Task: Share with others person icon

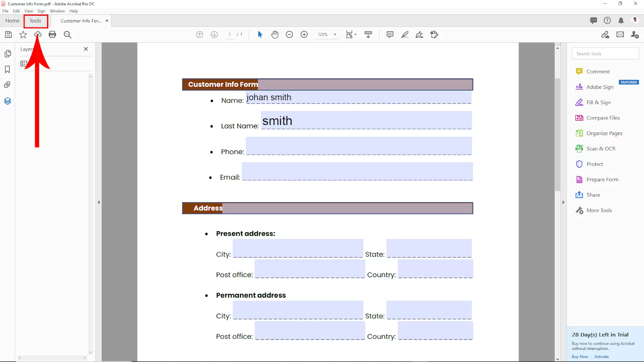Action: [x=635, y=35]
